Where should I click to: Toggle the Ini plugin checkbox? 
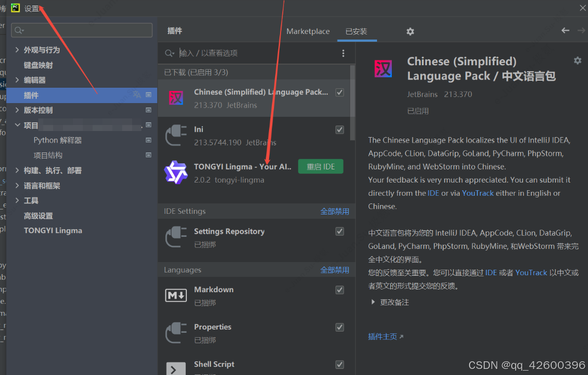(340, 130)
